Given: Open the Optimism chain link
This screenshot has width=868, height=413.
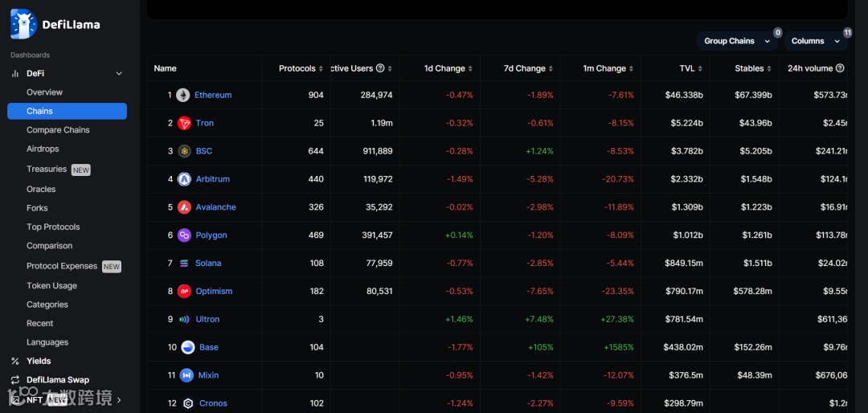Looking at the screenshot, I should (x=214, y=291).
